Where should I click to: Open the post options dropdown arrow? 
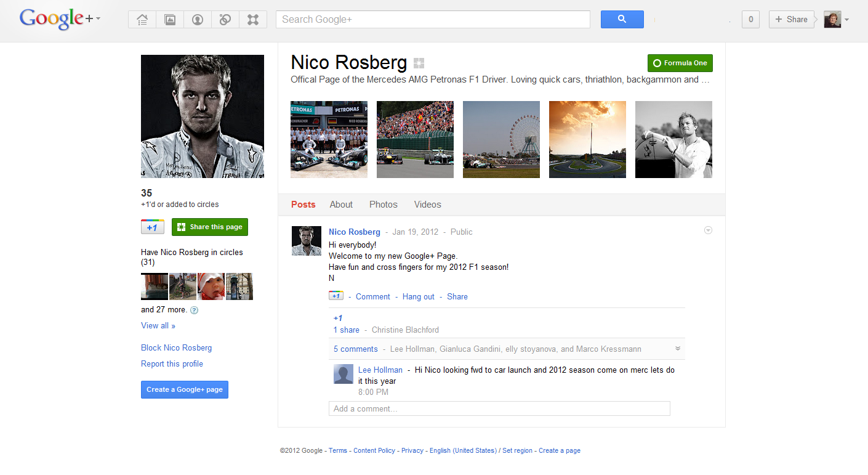pyautogui.click(x=708, y=230)
